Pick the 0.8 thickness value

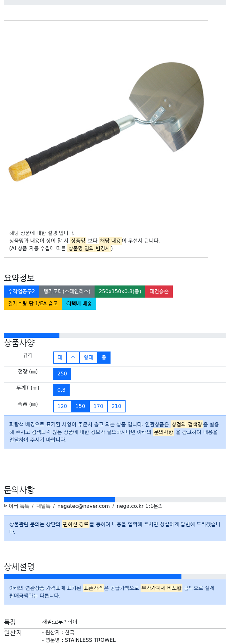(61, 390)
